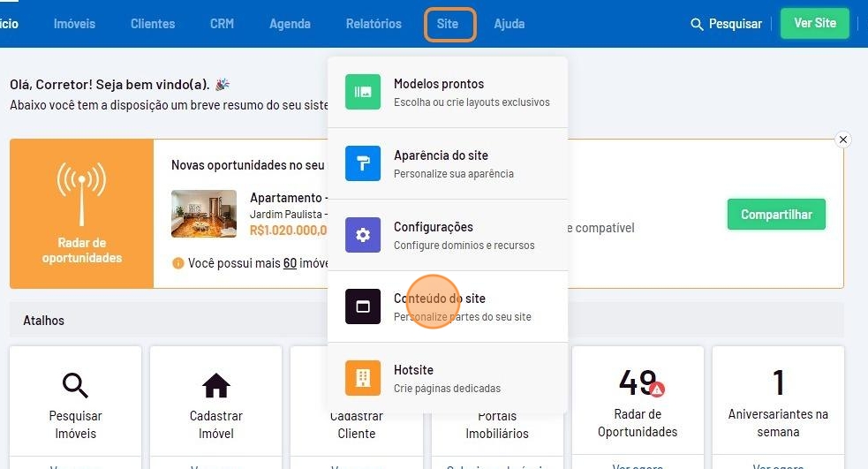Click the Pesquisar Imóveis magnifier icon
The width and height of the screenshot is (868, 469).
tap(75, 385)
